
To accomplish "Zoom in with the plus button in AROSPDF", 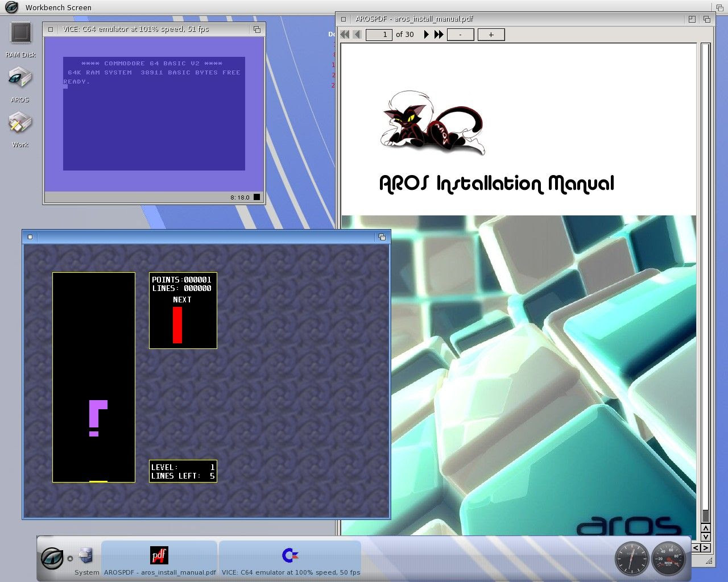I will point(491,35).
